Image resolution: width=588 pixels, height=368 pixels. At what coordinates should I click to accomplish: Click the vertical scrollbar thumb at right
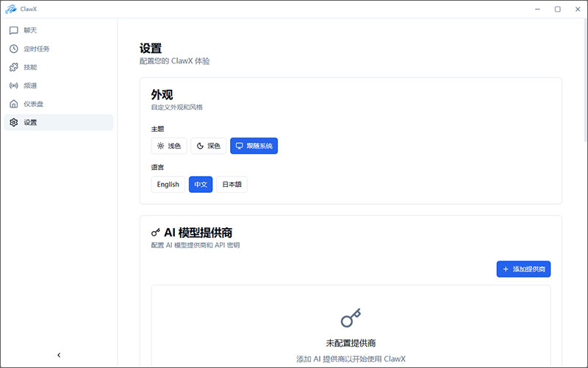point(586,81)
